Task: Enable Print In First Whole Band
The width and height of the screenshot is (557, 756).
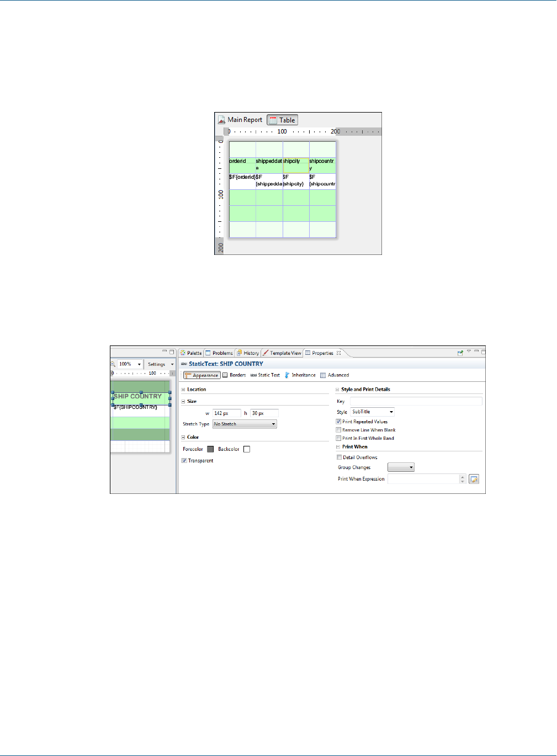Action: pyautogui.click(x=339, y=438)
